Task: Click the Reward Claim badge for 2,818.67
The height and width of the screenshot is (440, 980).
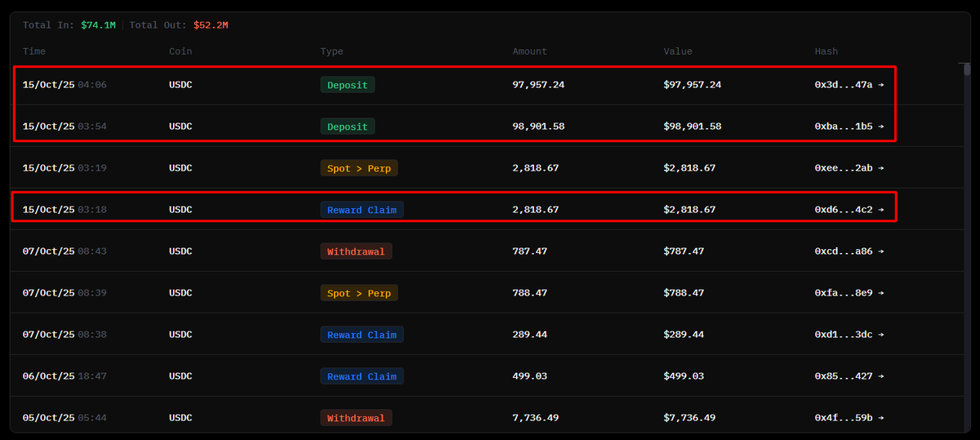Action: point(362,210)
